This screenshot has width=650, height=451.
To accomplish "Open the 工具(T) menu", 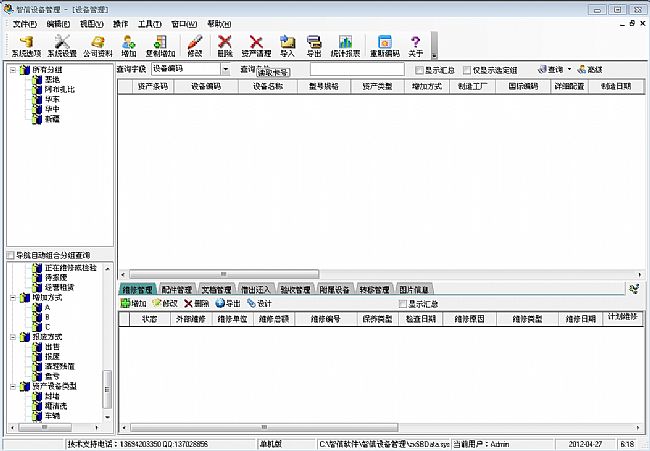I will 149,23.
